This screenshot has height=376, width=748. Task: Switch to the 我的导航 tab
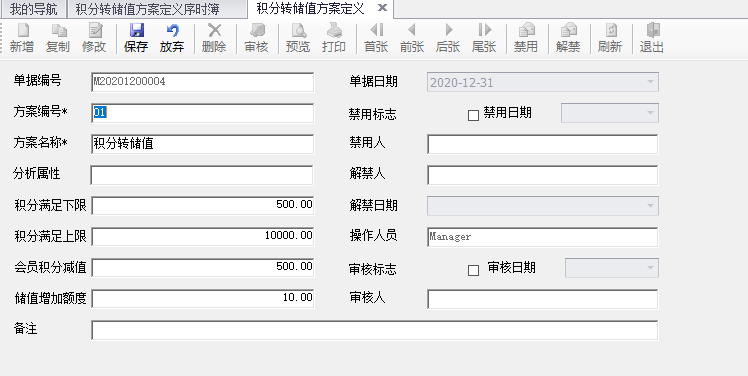[33, 9]
